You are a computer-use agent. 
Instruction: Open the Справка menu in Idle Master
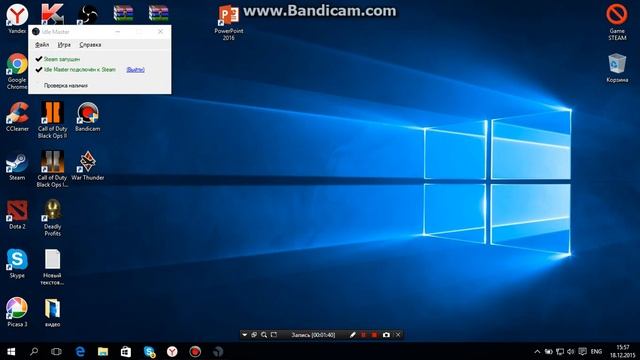(90, 44)
